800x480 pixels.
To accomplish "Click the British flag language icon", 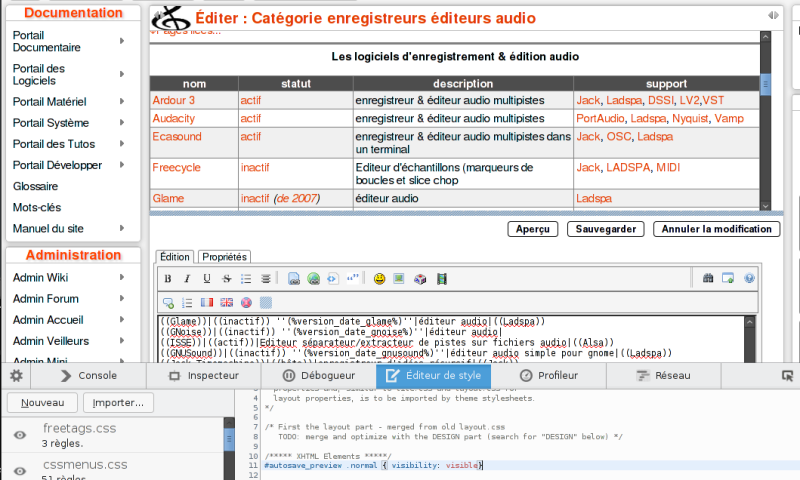I will pos(226,302).
